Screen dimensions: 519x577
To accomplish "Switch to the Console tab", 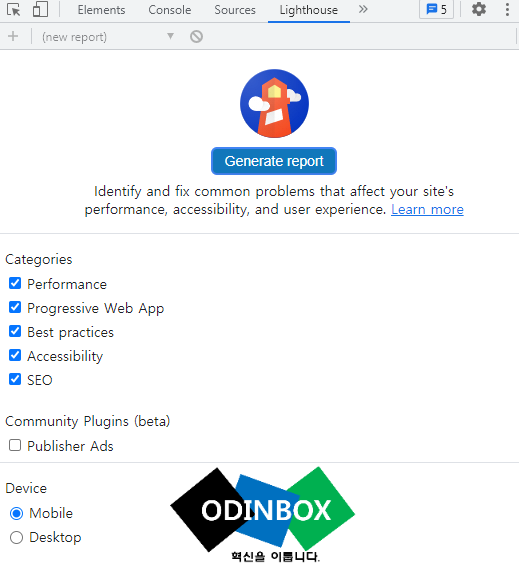I will tap(170, 10).
